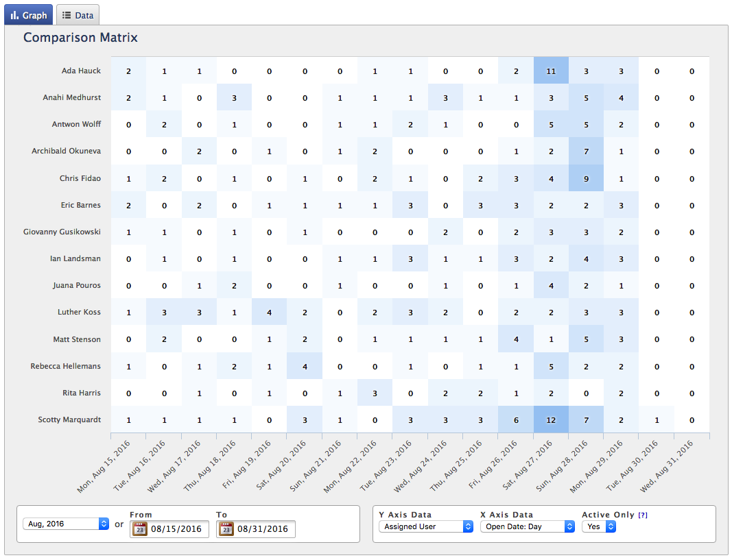
Task: Click the Active Only help link
Action: [642, 515]
